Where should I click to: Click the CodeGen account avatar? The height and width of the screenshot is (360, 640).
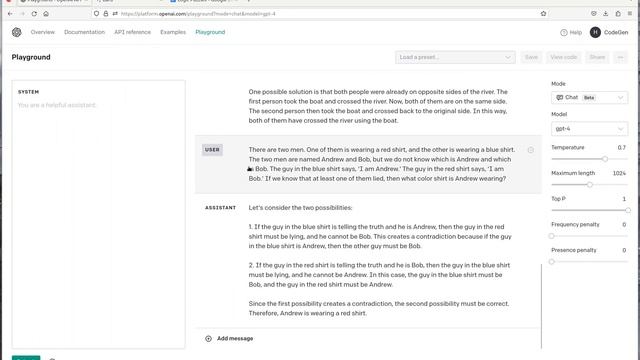(595, 32)
